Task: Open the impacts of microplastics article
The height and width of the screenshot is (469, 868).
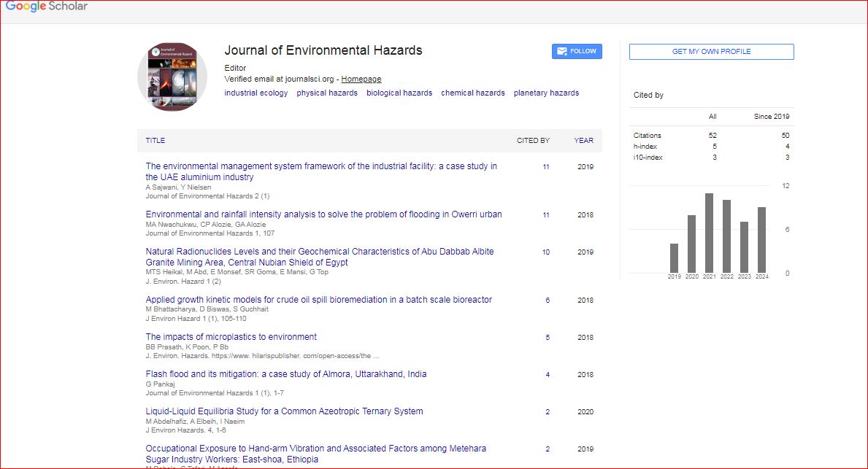Action: click(231, 337)
